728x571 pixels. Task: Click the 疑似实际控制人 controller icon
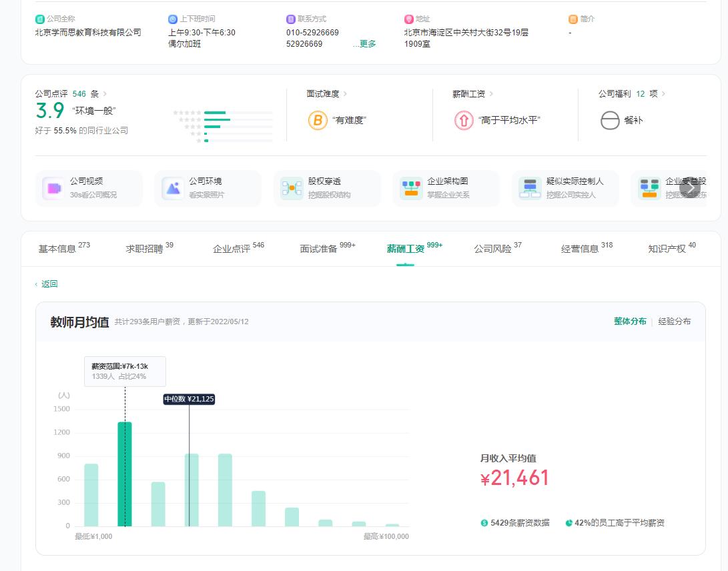pyautogui.click(x=530, y=187)
